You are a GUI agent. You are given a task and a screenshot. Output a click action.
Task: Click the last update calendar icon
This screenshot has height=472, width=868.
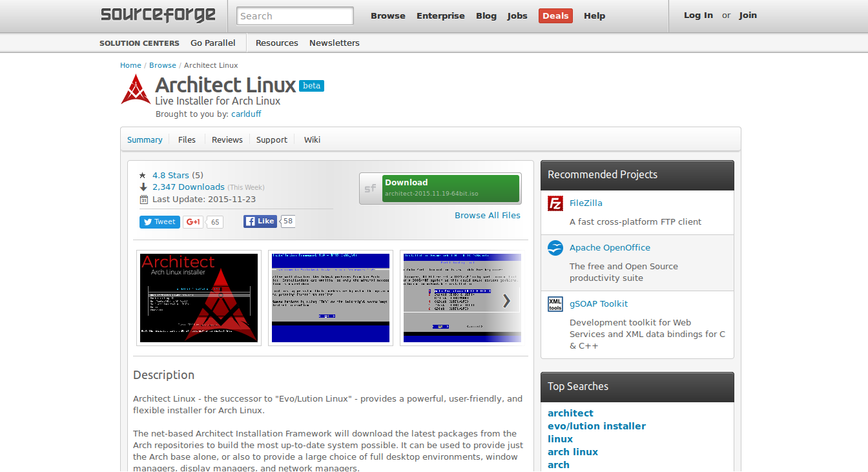[x=143, y=200]
